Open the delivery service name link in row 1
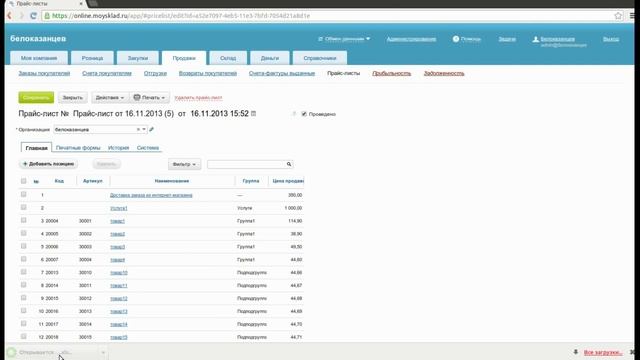 (x=151, y=195)
